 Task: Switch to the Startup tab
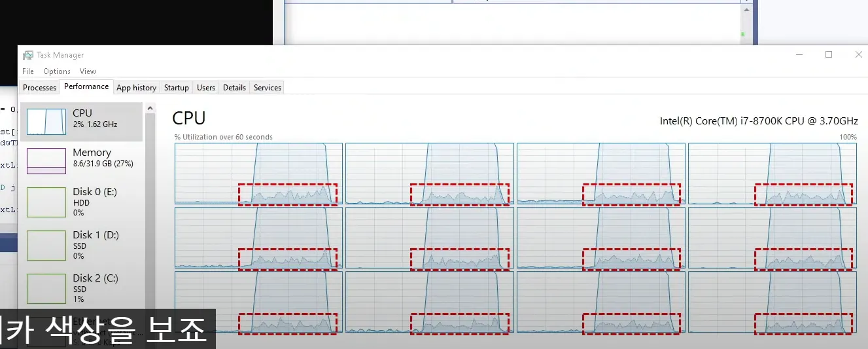point(177,88)
